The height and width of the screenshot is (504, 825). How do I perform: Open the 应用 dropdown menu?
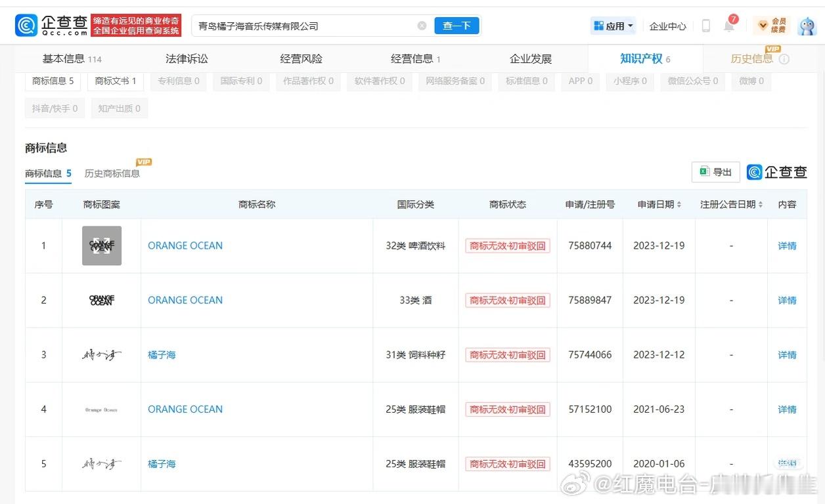coord(613,26)
